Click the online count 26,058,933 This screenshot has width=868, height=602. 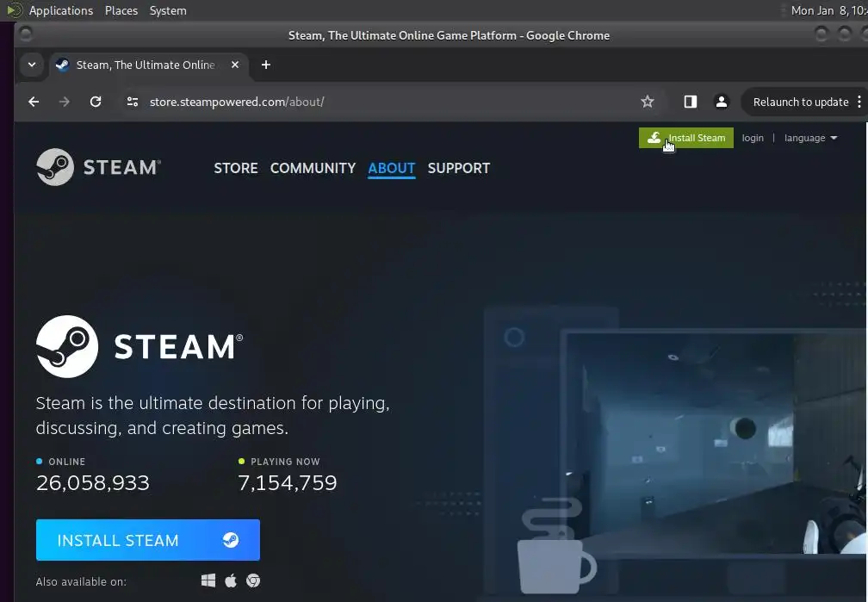point(92,483)
